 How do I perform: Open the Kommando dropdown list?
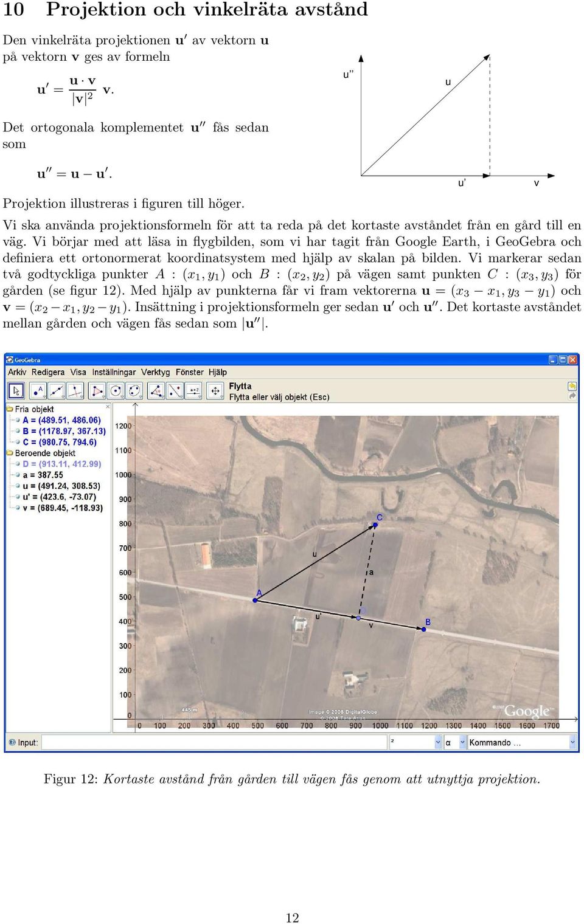pyautogui.click(x=572, y=742)
